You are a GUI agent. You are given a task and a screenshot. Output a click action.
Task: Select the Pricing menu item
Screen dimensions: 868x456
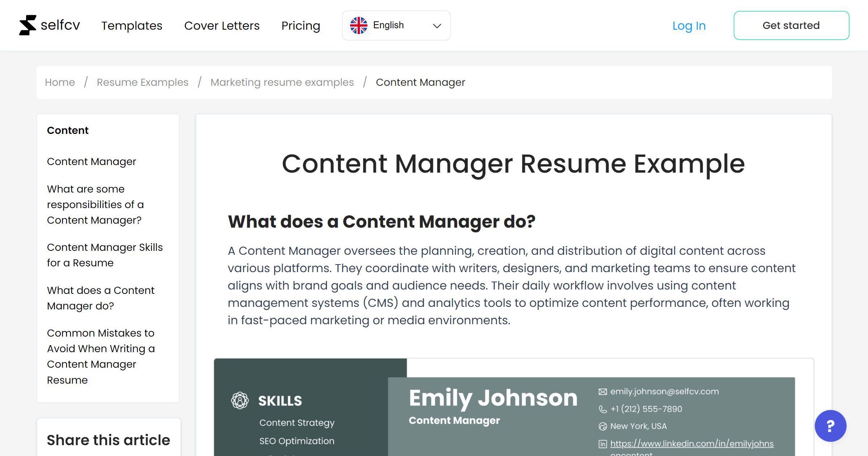[301, 25]
